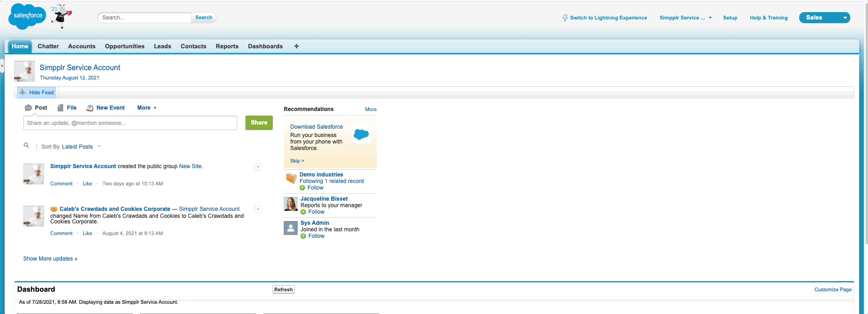
Task: Open the Leads tab
Action: click(x=163, y=46)
